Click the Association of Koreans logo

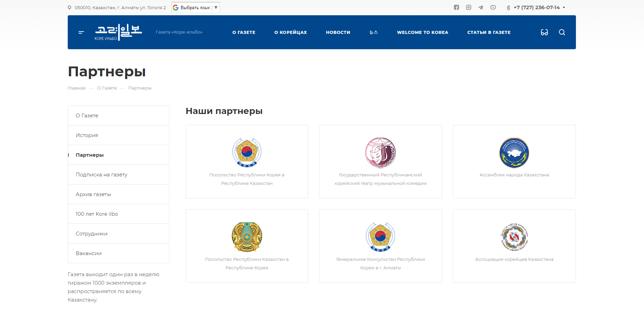[x=514, y=237]
